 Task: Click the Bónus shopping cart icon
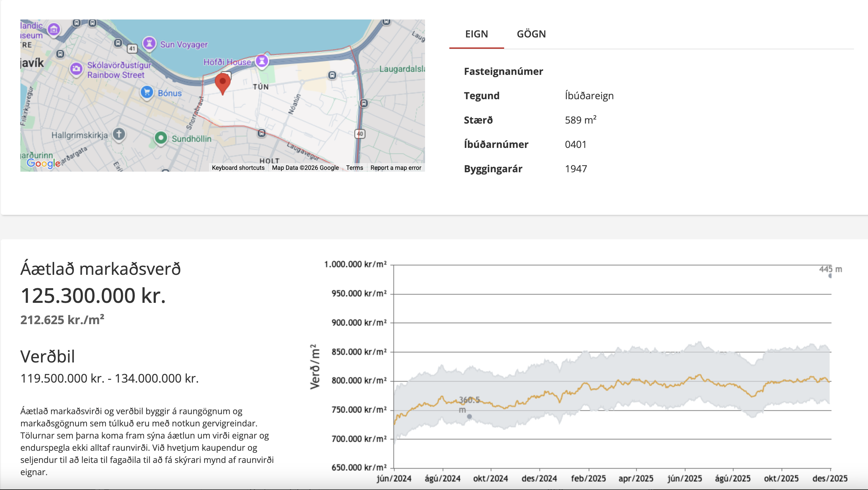[x=147, y=92]
